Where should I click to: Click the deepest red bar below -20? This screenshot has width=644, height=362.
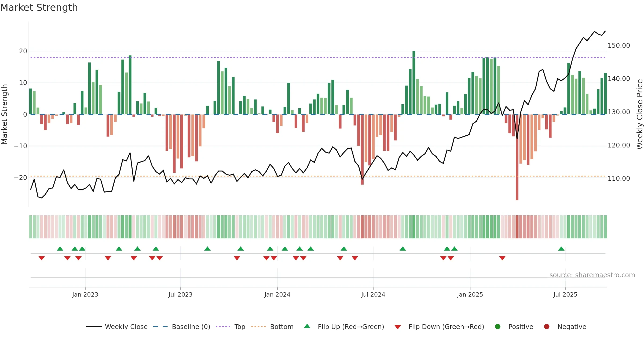(517, 157)
